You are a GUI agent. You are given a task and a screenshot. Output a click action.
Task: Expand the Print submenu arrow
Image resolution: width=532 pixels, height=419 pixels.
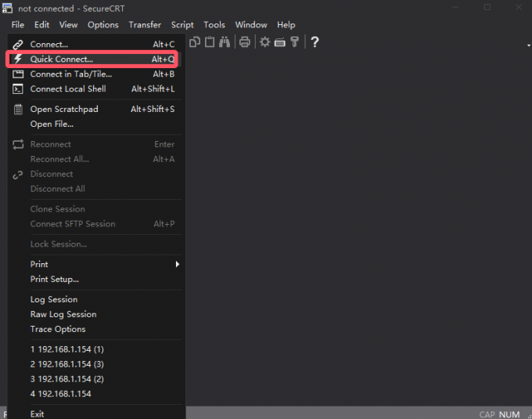[x=178, y=264]
